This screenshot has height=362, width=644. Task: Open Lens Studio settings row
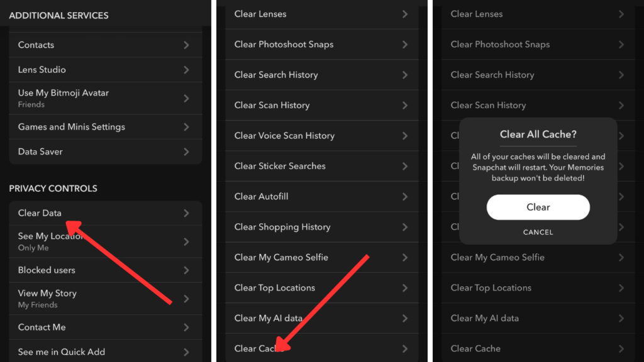point(106,70)
